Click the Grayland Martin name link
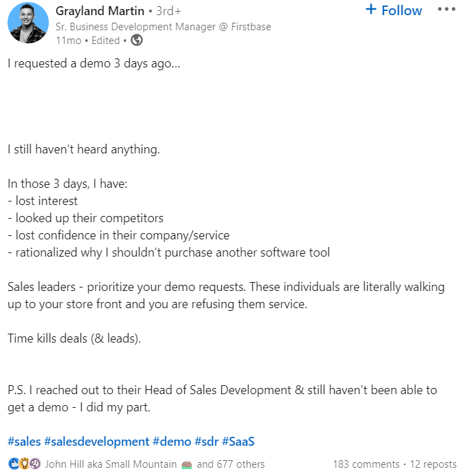The width and height of the screenshot is (468, 476). click(x=100, y=11)
